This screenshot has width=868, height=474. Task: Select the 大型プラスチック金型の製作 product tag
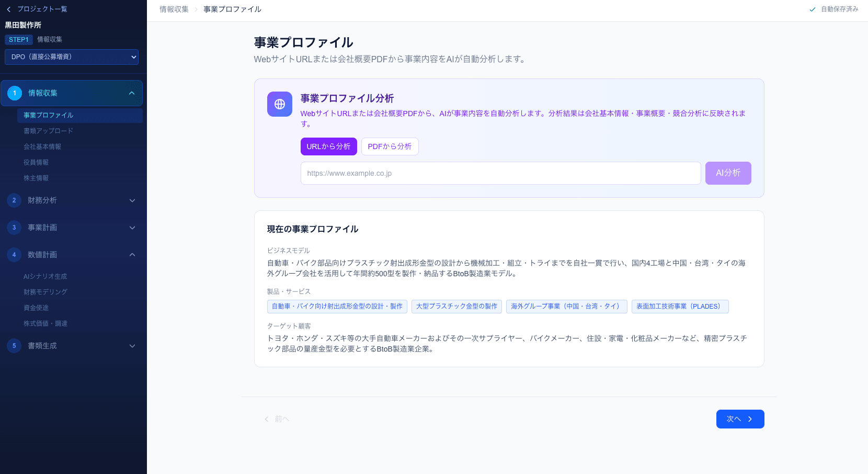[x=456, y=307]
